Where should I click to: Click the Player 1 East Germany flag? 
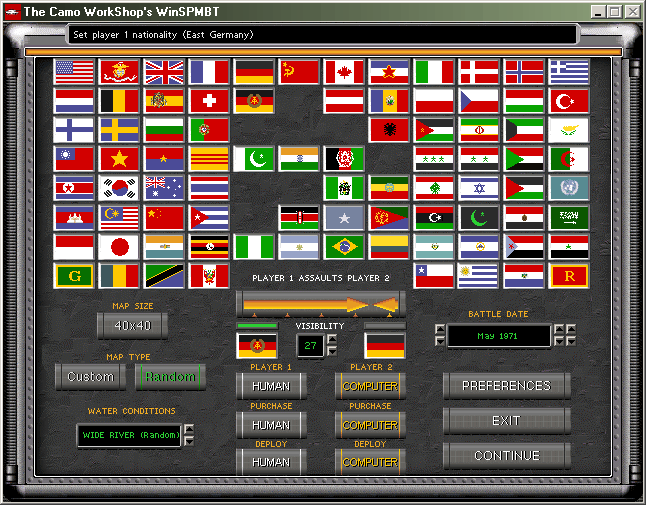point(257,345)
